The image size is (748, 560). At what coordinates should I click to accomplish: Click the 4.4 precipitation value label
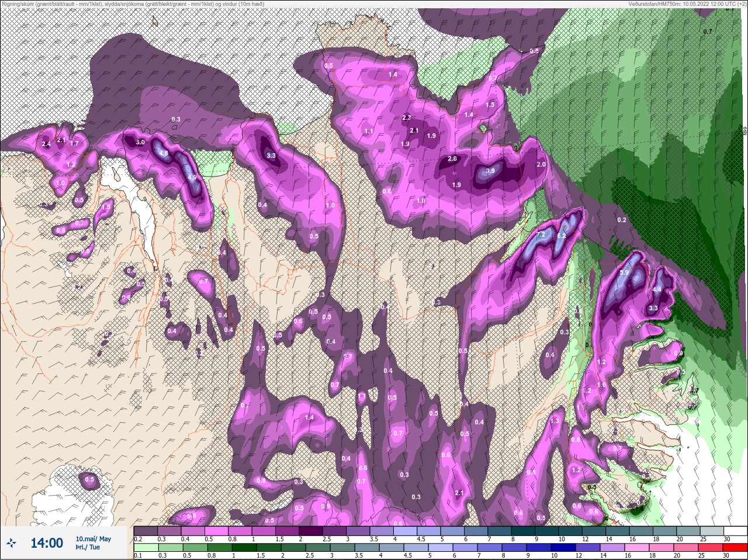tap(657, 289)
